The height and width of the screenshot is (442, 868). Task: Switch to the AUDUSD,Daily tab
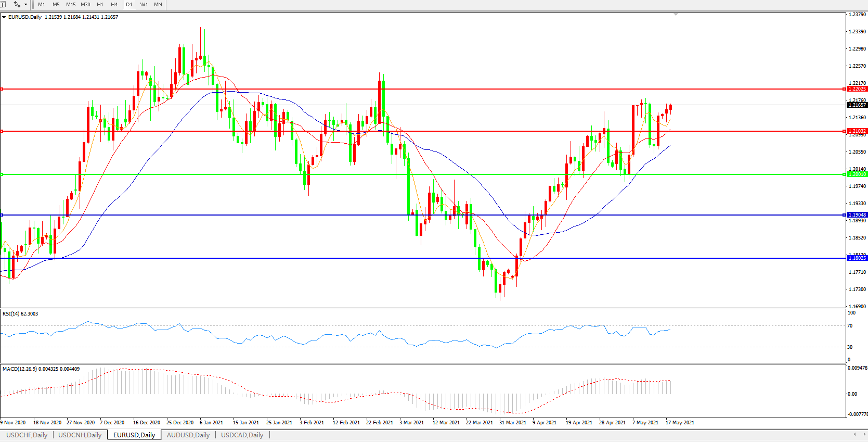tap(188, 435)
